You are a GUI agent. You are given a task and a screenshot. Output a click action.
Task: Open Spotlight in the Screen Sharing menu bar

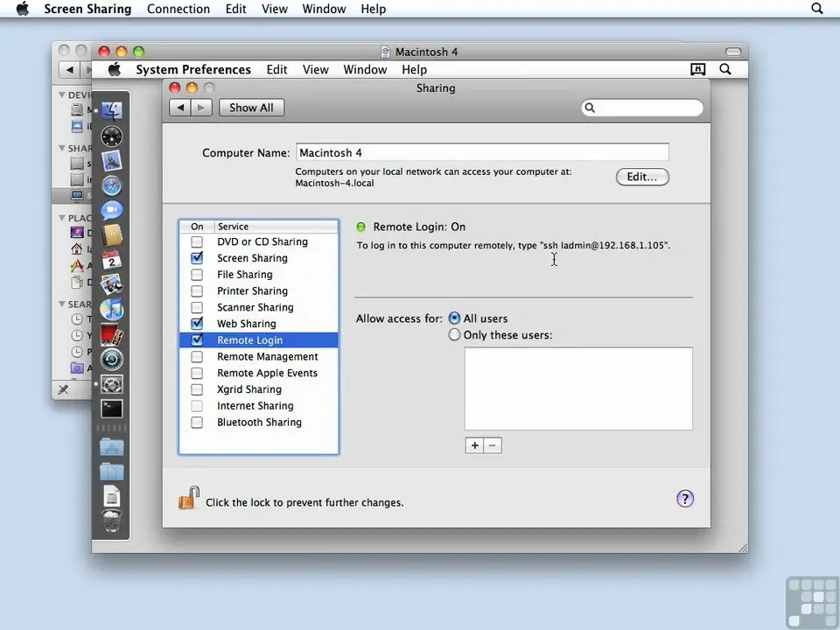[x=817, y=9]
